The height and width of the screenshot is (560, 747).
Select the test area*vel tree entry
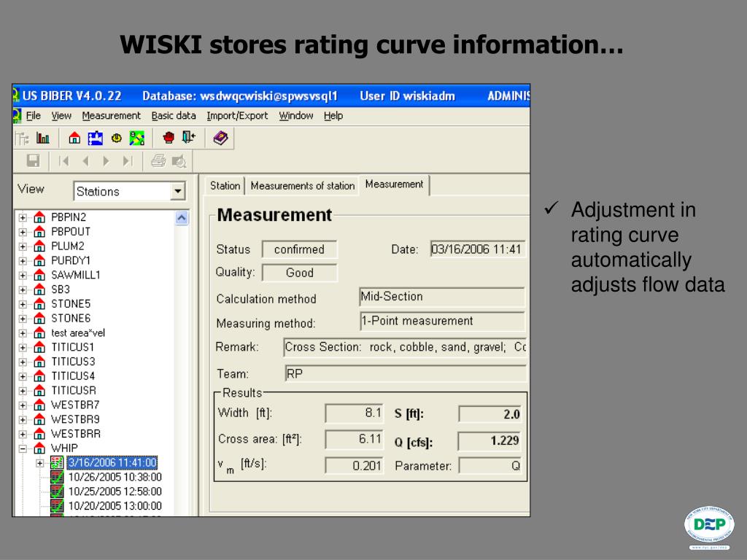(x=77, y=332)
